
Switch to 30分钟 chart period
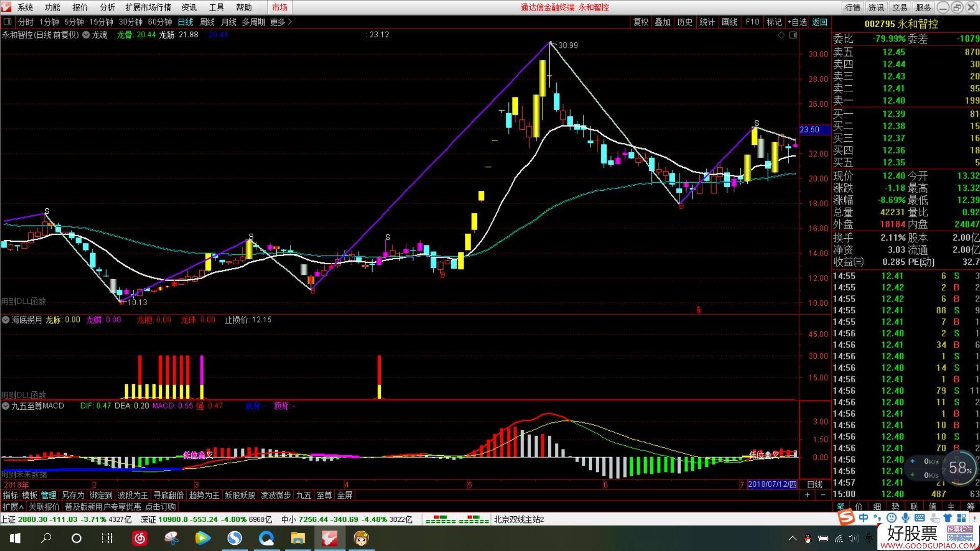point(131,22)
